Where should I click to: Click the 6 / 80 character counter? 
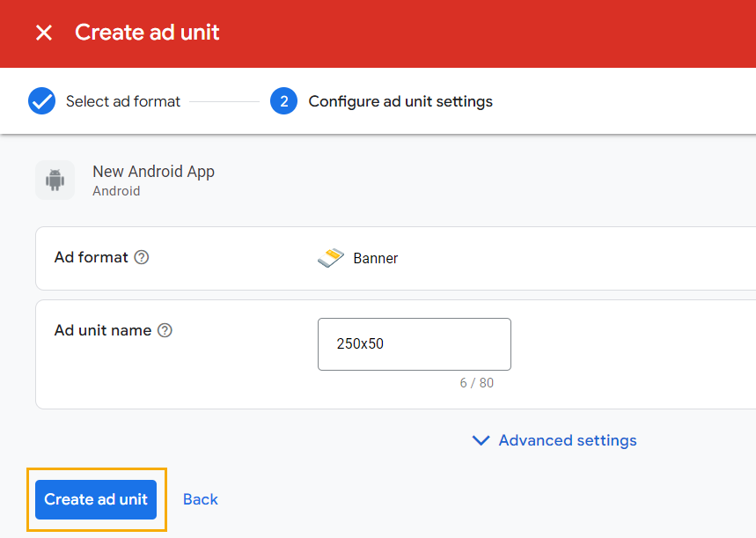coord(476,383)
